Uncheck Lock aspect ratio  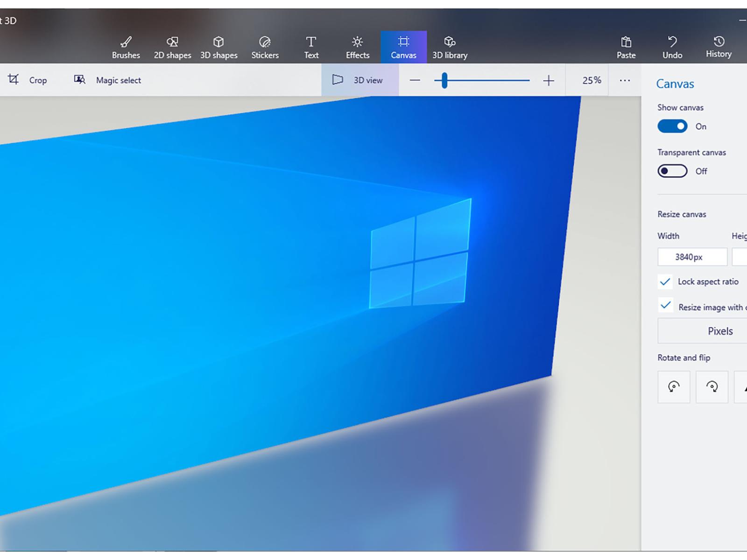coord(665,281)
